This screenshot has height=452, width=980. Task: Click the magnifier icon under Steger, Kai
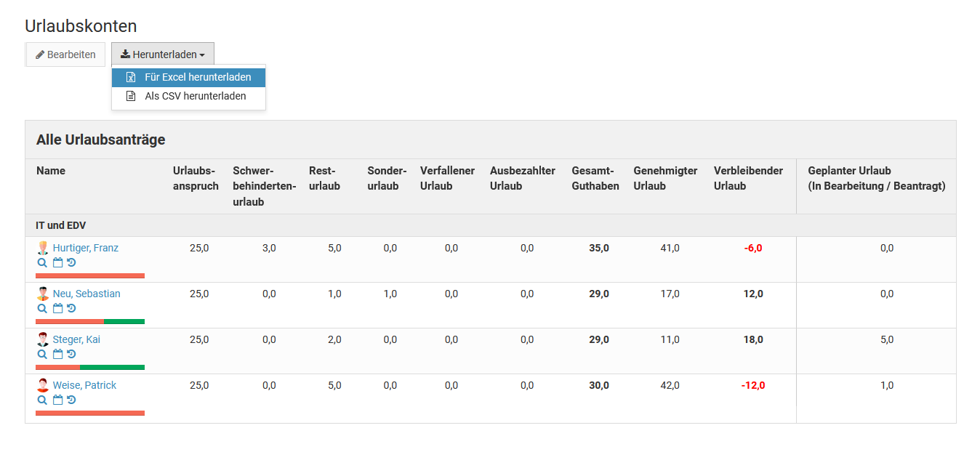[x=42, y=354]
